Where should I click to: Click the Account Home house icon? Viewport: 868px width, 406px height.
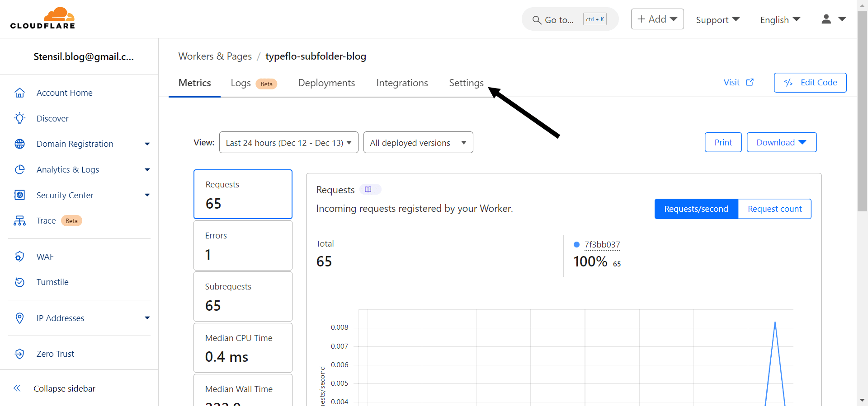click(19, 93)
